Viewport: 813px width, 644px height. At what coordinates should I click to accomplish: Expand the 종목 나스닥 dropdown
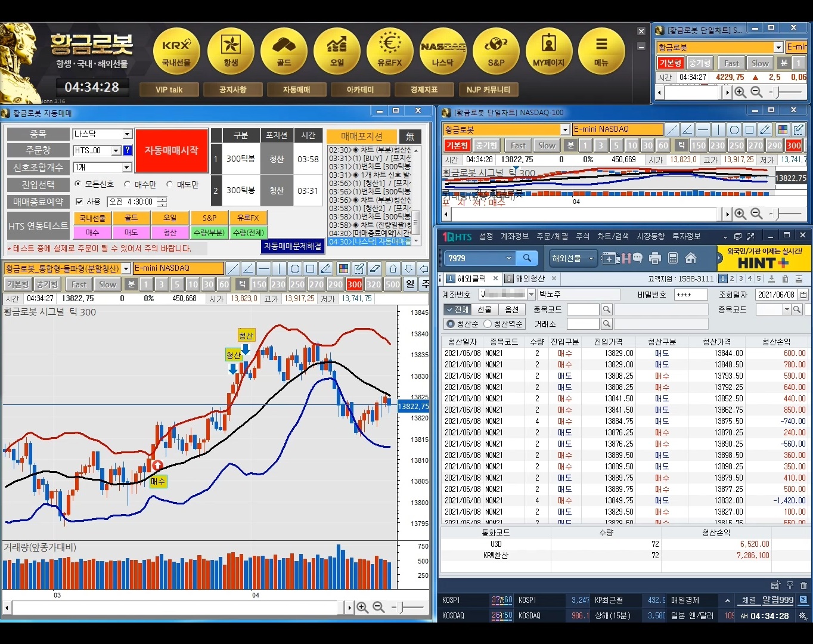click(x=127, y=134)
